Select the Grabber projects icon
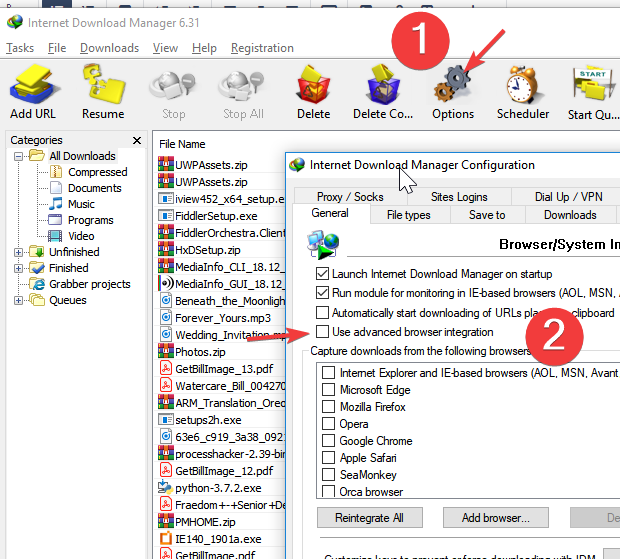This screenshot has width=620, height=559. click(x=37, y=284)
